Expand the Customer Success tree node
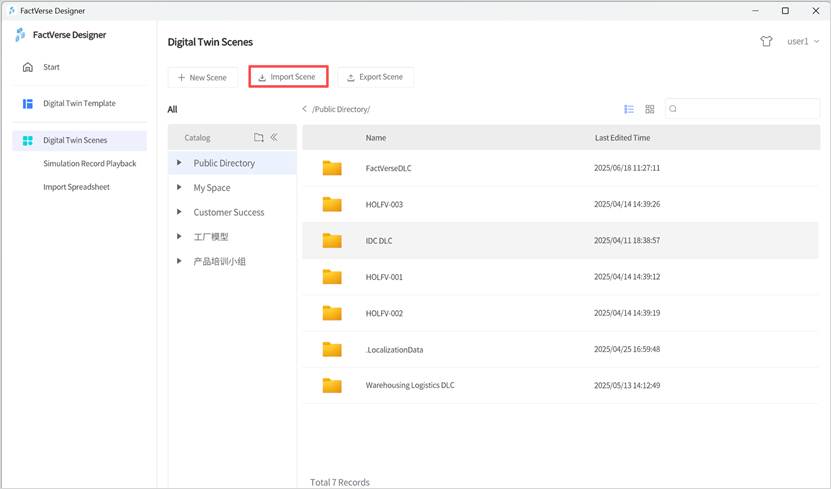831x489 pixels. [179, 212]
